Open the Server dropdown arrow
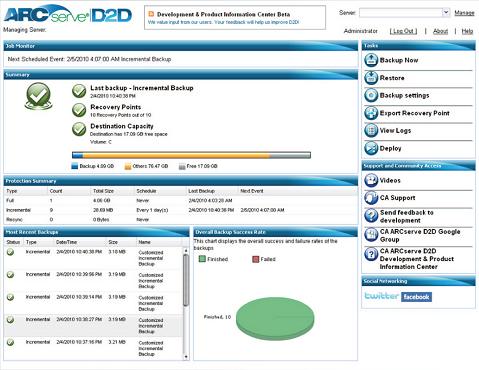 pos(446,13)
